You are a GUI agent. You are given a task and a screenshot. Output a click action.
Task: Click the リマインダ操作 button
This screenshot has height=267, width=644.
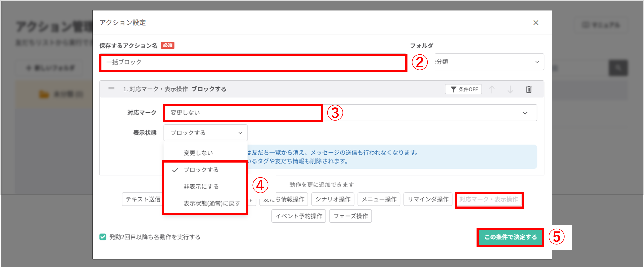tap(428, 199)
